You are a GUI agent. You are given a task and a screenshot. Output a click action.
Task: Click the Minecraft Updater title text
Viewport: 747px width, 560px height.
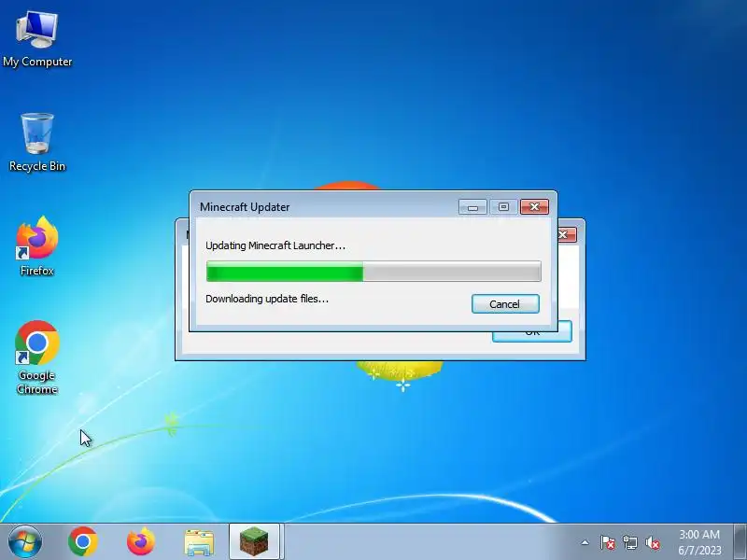click(245, 207)
